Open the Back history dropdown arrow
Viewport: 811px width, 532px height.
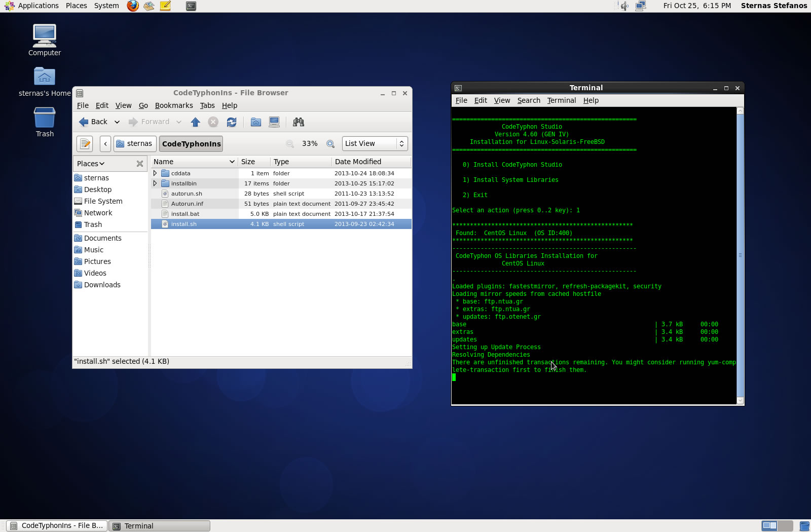pyautogui.click(x=117, y=122)
